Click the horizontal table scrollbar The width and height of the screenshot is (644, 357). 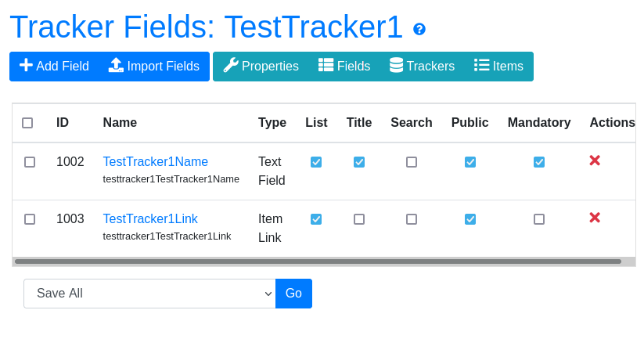[318, 261]
